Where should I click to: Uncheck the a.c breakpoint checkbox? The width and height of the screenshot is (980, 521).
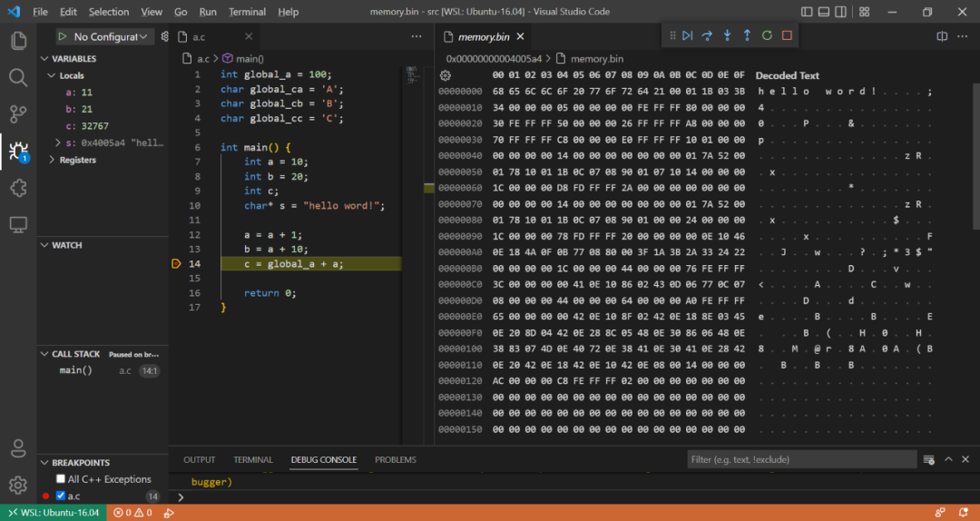coord(61,496)
